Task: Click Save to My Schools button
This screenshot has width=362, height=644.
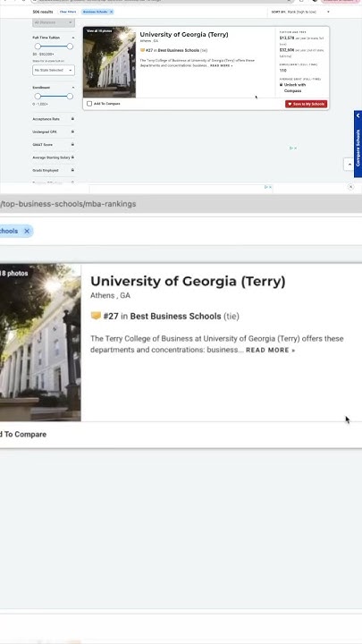Action: pos(307,104)
